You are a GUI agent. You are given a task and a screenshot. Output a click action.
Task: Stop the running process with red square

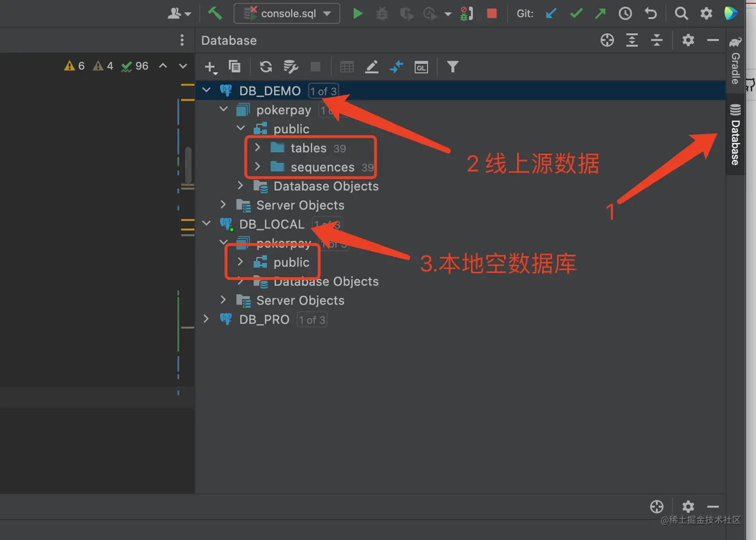pos(492,13)
